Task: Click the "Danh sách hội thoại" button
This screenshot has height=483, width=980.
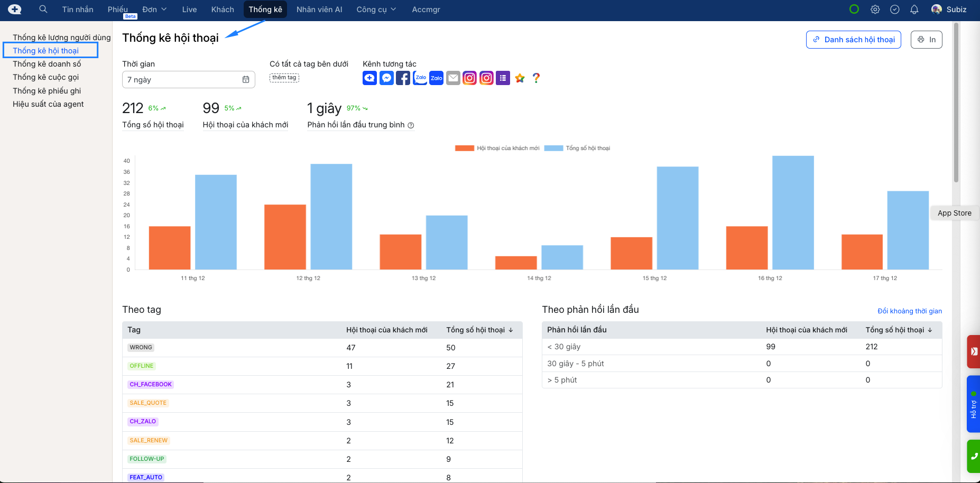Action: click(x=853, y=40)
